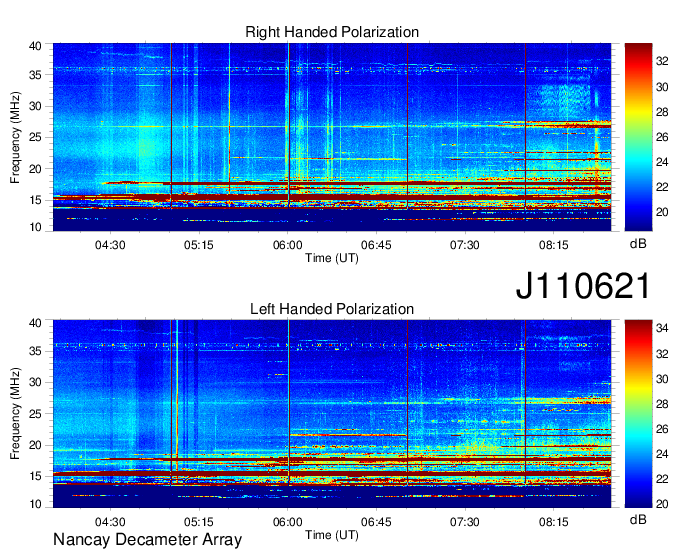This screenshot has height=552, width=680.
Task: Click the 25 MHz tick label on top plot
Action: (35, 137)
